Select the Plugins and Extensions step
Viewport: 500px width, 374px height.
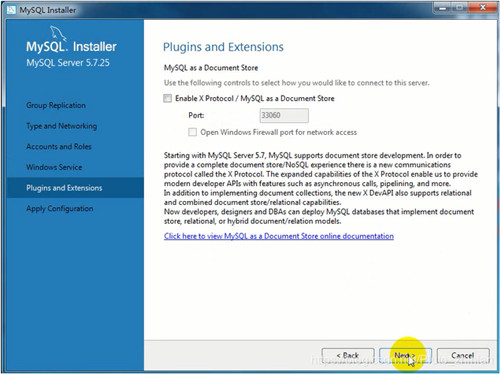[64, 188]
